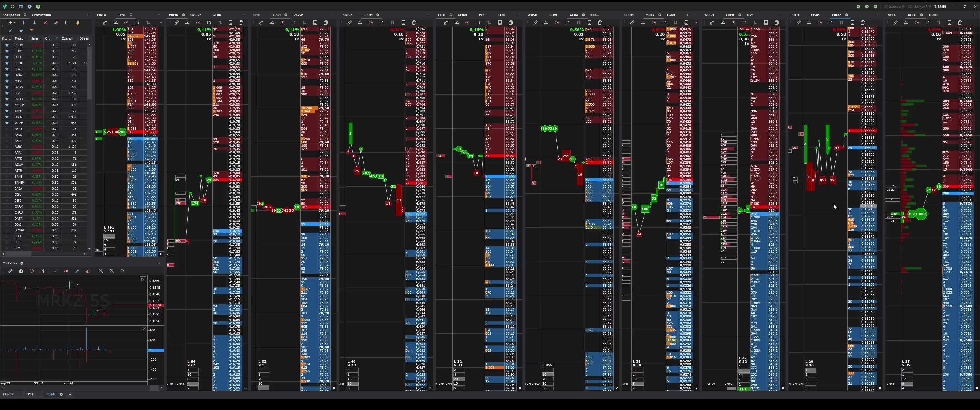Expand the add instrument plus dropdown arrow

pyautogui.click(x=14, y=23)
